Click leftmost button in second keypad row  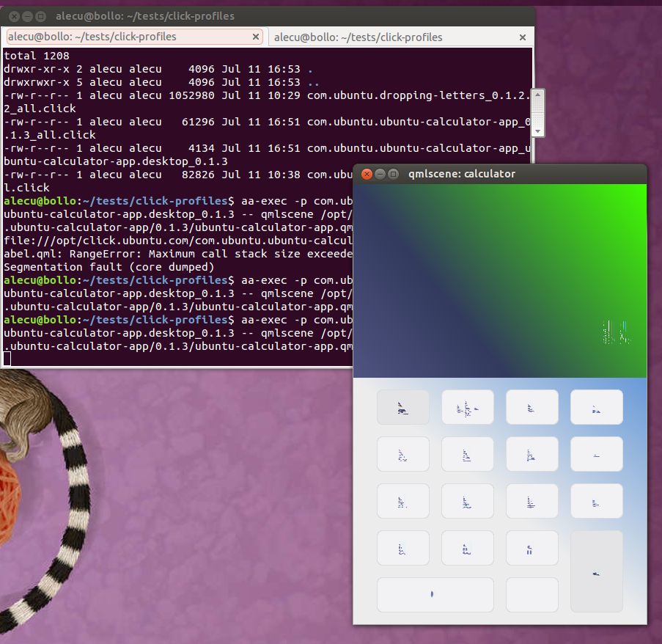tap(402, 454)
